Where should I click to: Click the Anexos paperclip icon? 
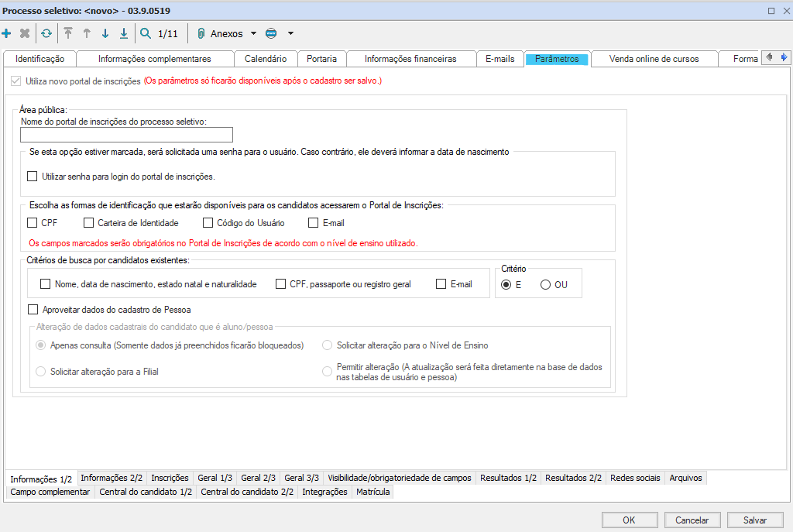point(201,33)
